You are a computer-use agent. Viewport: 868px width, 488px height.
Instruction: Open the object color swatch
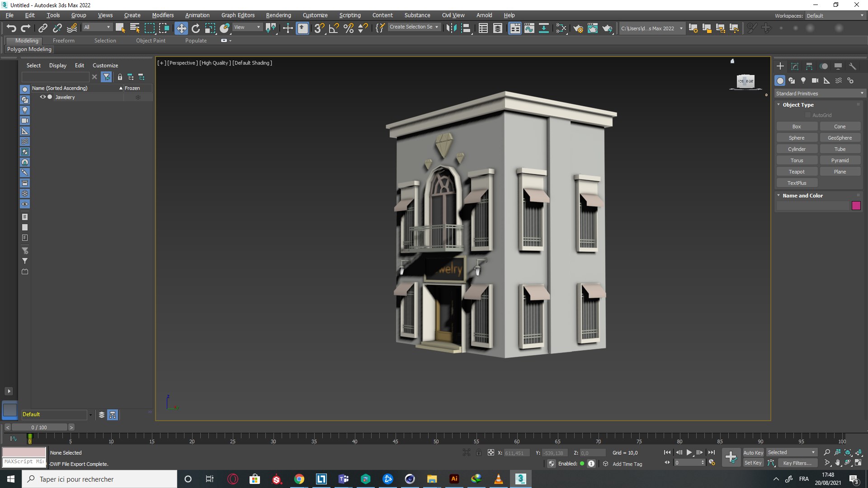(x=856, y=206)
